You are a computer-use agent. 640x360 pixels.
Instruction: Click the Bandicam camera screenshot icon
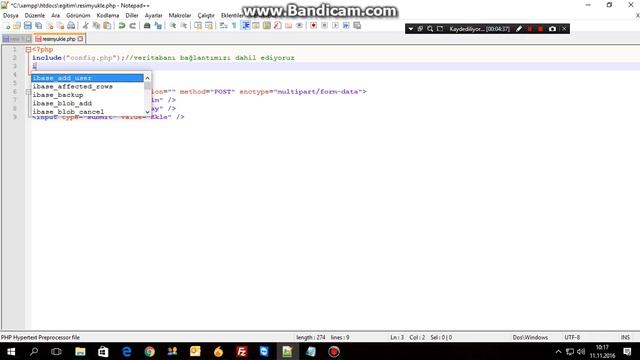coord(552,29)
